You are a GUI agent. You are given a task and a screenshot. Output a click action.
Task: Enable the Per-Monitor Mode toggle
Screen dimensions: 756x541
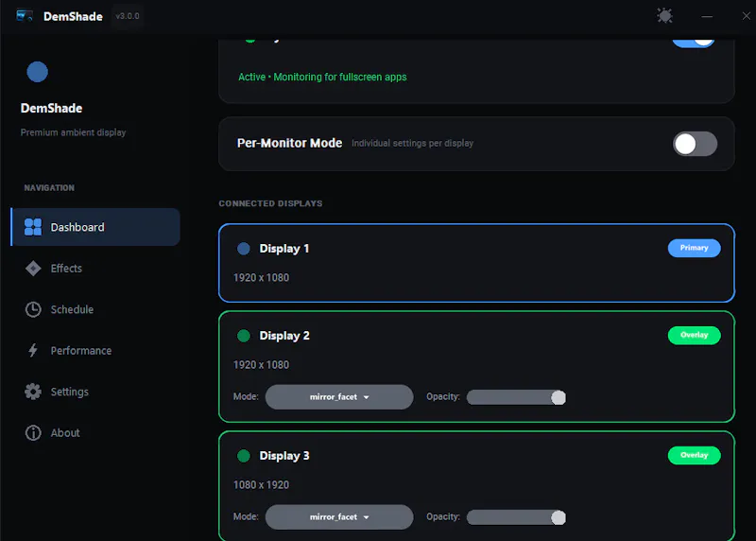695,144
